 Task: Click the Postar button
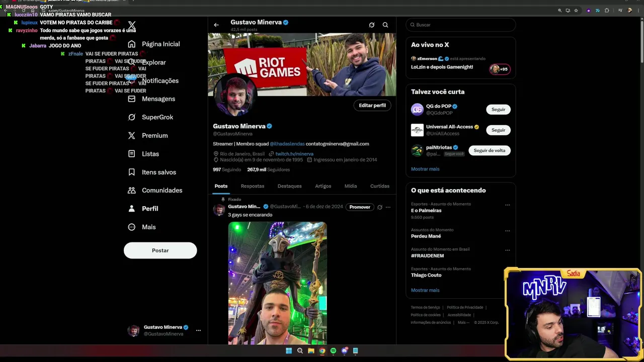pos(160,250)
